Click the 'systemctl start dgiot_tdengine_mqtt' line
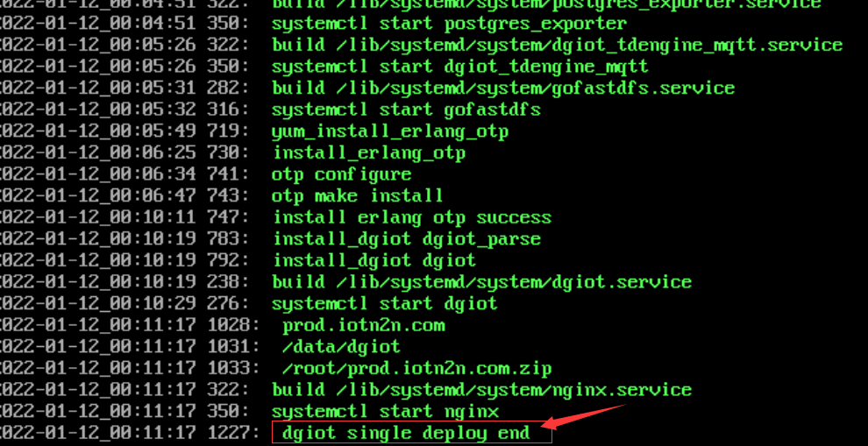 [x=459, y=67]
